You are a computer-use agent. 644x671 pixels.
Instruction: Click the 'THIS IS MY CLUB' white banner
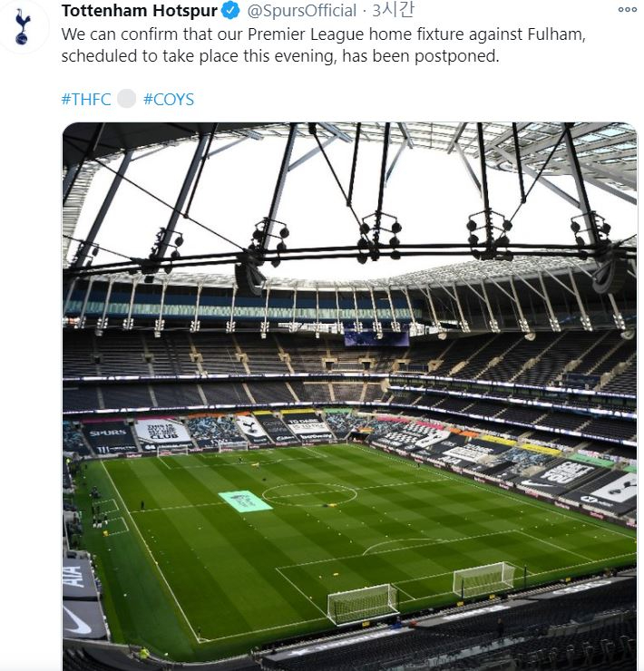pyautogui.click(x=162, y=432)
